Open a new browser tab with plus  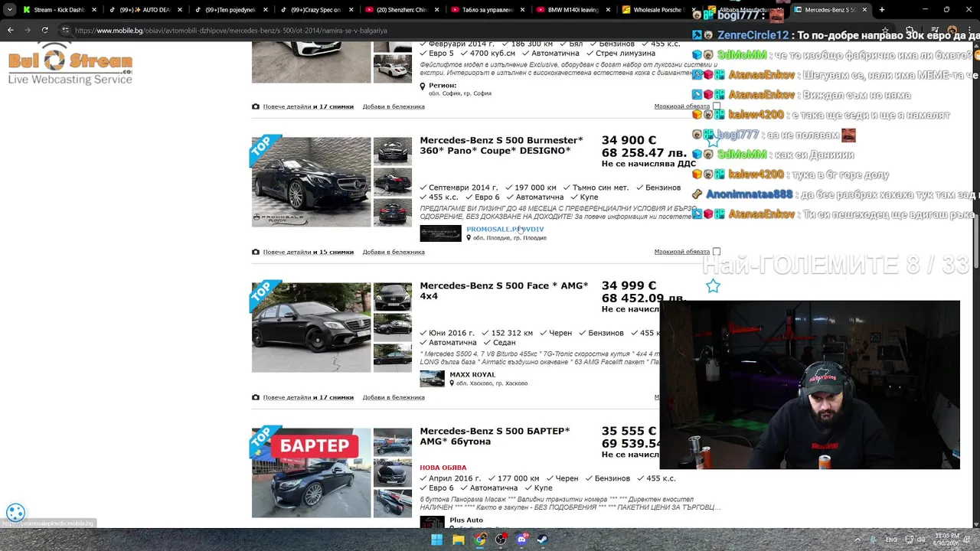click(881, 10)
